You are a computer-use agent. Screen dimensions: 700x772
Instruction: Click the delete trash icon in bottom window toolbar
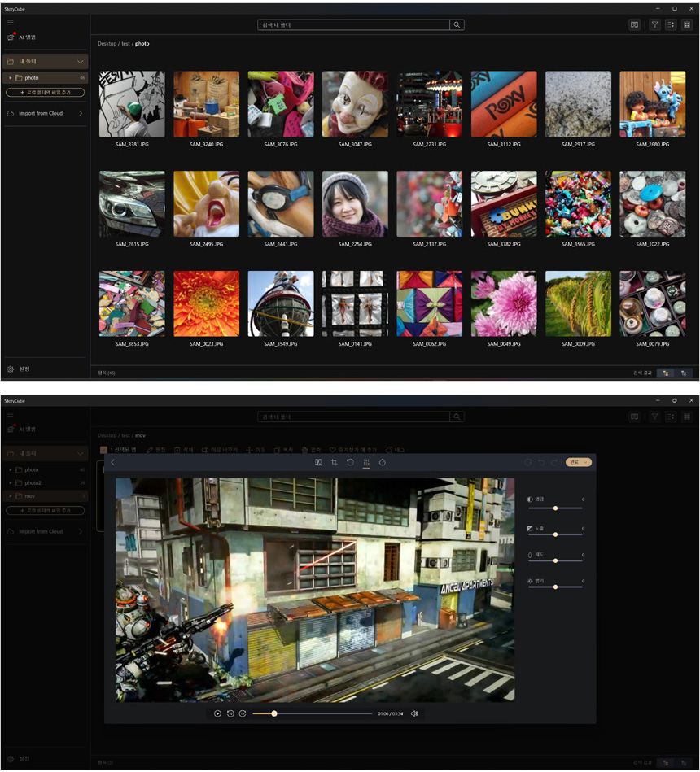177,450
